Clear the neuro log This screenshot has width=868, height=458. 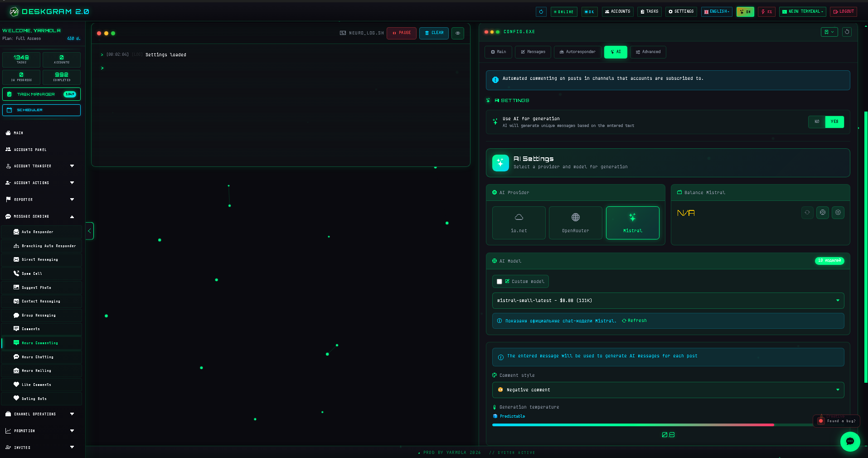pyautogui.click(x=434, y=33)
